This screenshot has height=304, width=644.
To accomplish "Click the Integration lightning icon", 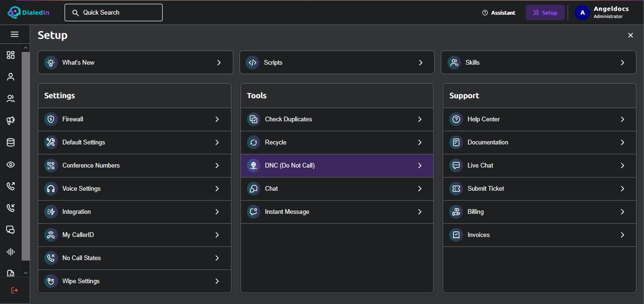I will [x=51, y=212].
